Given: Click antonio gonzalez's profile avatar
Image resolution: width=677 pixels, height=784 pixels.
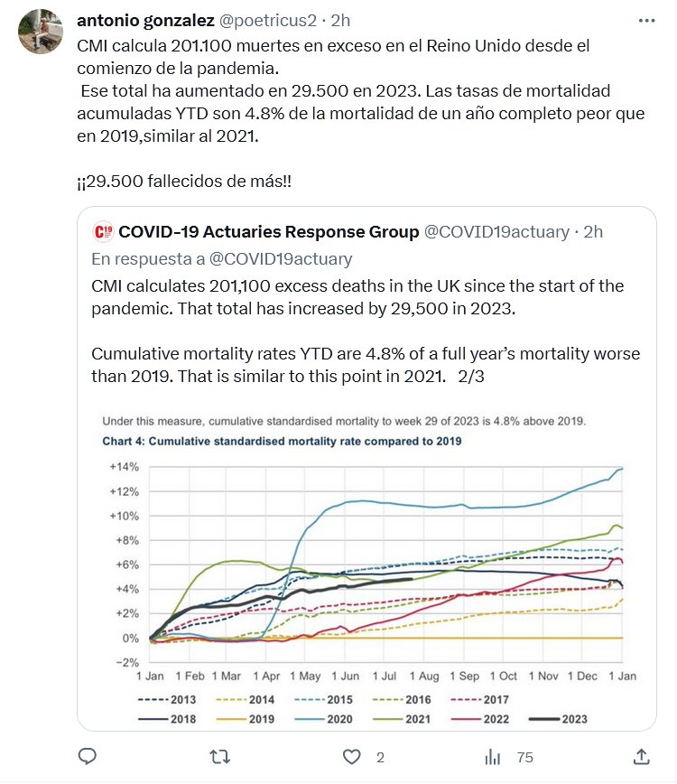Looking at the screenshot, I should coord(38,33).
